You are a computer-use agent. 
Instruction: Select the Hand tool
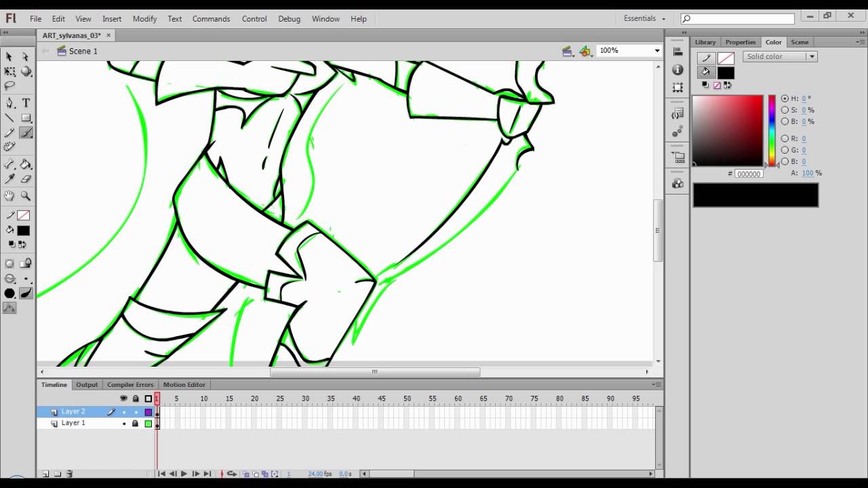pos(9,196)
